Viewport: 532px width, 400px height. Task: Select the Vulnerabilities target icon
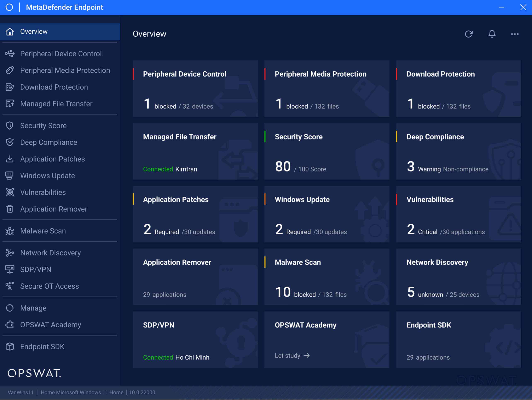click(10, 192)
